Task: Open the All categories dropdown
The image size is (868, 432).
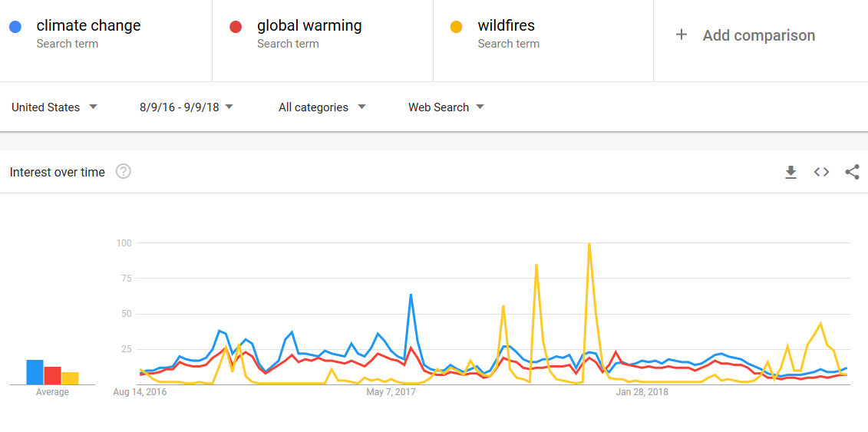Action: point(322,107)
